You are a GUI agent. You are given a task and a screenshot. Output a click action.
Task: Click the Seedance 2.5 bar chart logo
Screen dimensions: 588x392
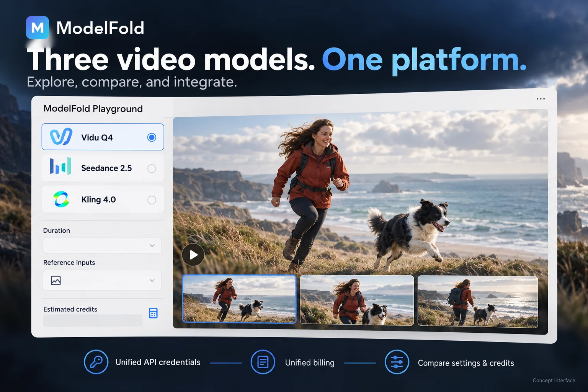click(60, 166)
